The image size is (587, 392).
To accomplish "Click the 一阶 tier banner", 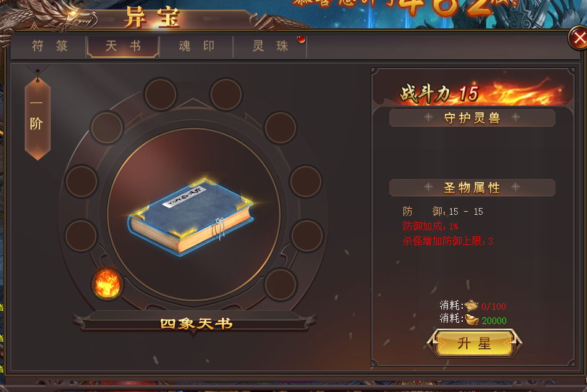I will pos(38,116).
